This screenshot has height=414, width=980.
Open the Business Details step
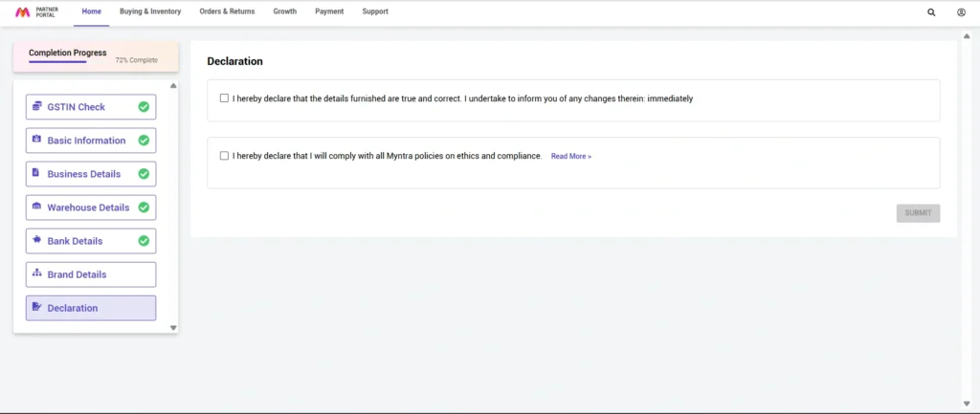(91, 174)
